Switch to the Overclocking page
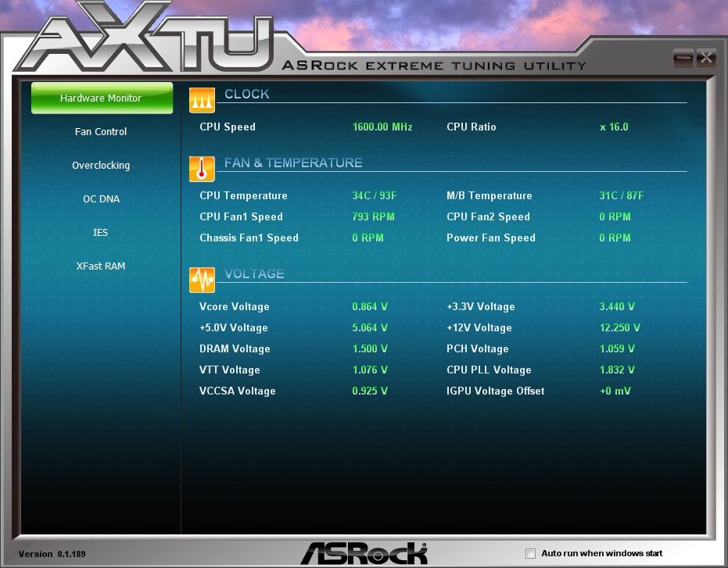This screenshot has width=728, height=568. 101,166
